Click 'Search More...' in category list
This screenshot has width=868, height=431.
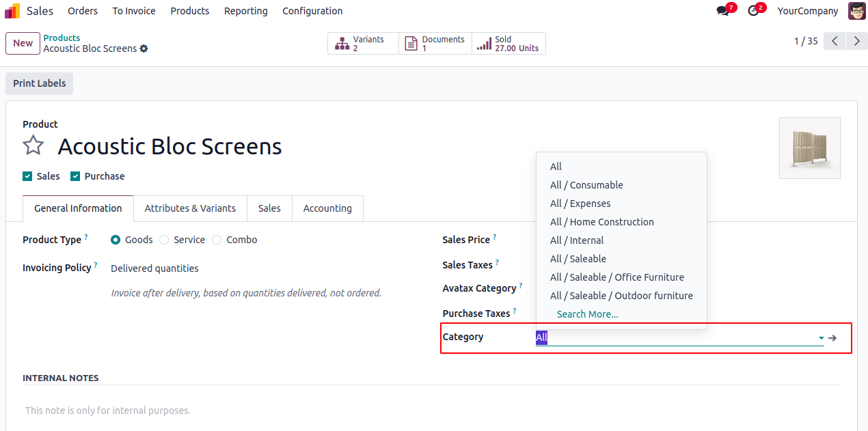pyautogui.click(x=587, y=314)
